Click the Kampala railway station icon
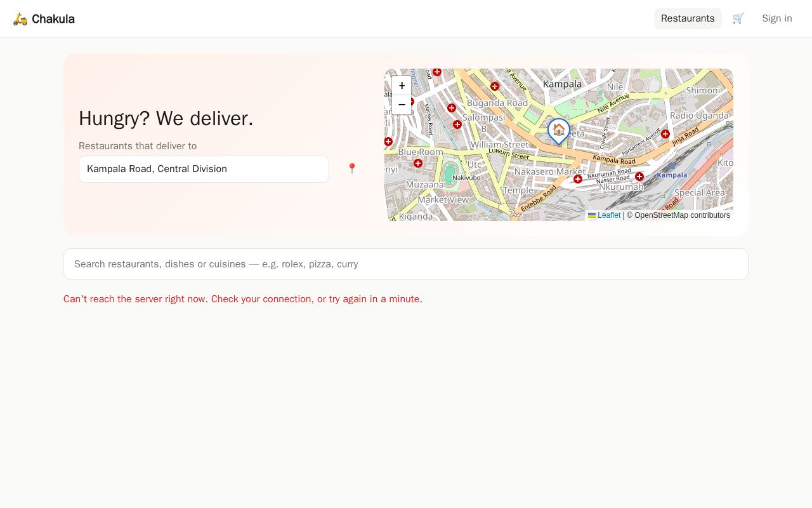Viewport: 812px width, 508px height. 672,166
